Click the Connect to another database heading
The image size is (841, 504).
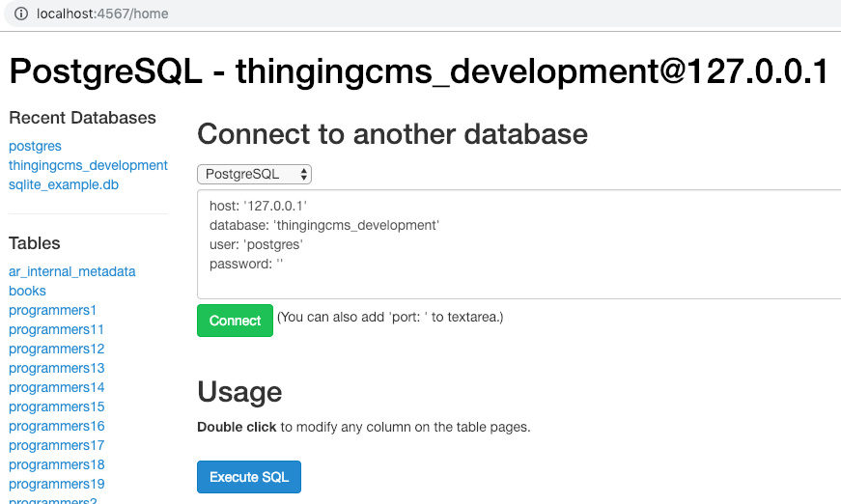click(393, 134)
